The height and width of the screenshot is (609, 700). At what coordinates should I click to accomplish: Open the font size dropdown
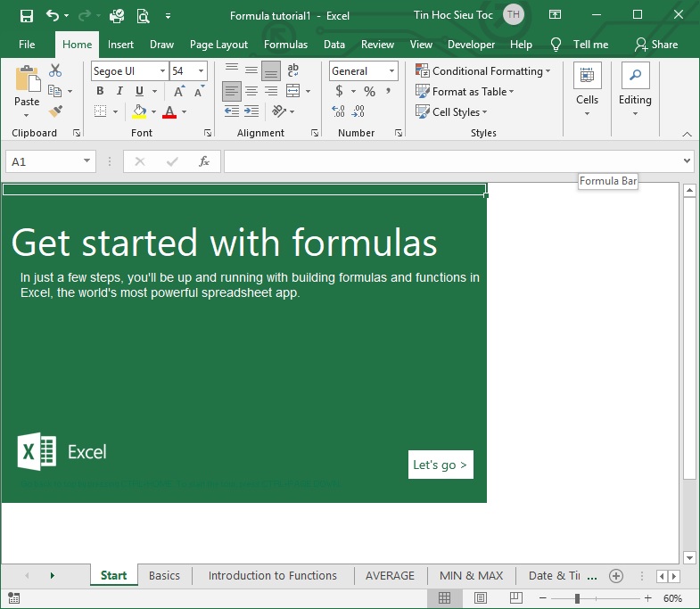tap(201, 71)
